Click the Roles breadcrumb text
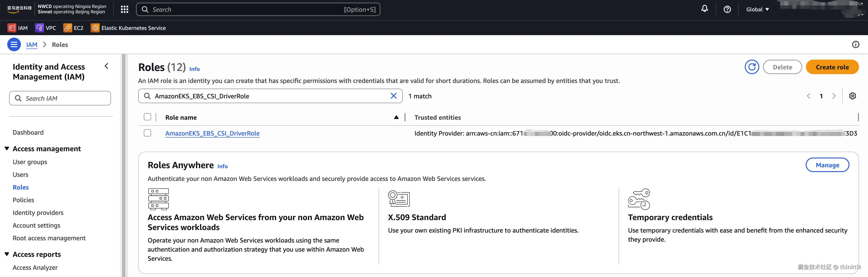 click(60, 45)
